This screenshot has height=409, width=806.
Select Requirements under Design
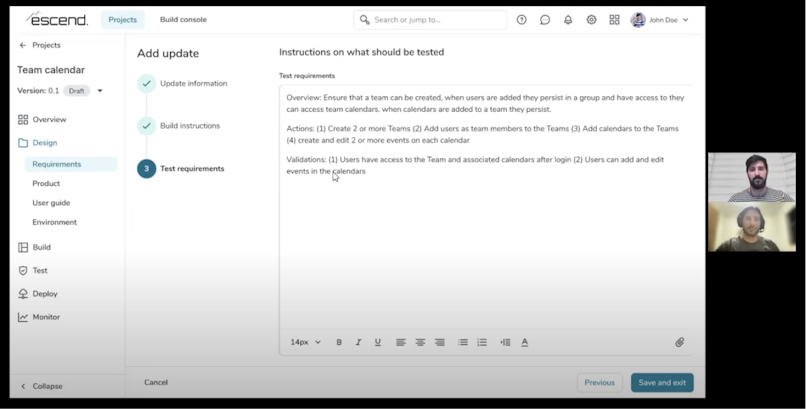tap(71, 164)
